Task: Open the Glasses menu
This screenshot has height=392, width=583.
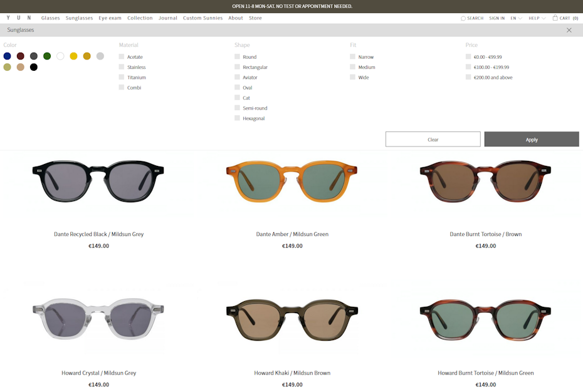Action: click(51, 18)
